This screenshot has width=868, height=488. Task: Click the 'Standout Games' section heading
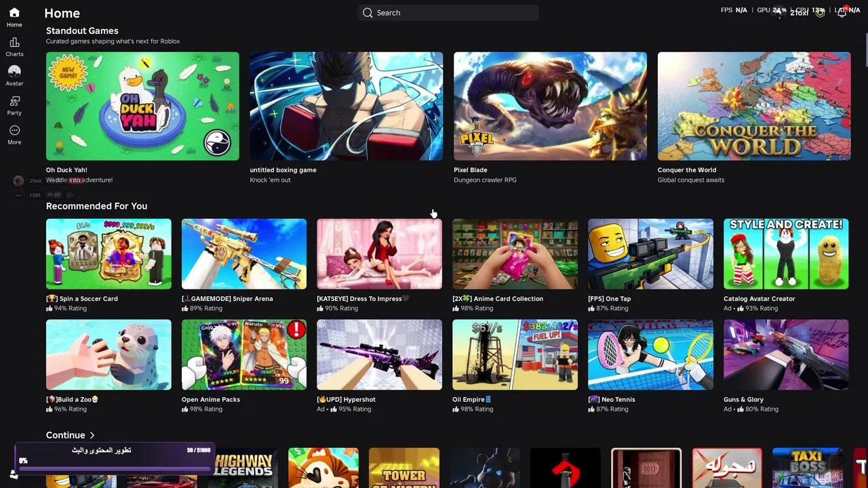tap(82, 30)
